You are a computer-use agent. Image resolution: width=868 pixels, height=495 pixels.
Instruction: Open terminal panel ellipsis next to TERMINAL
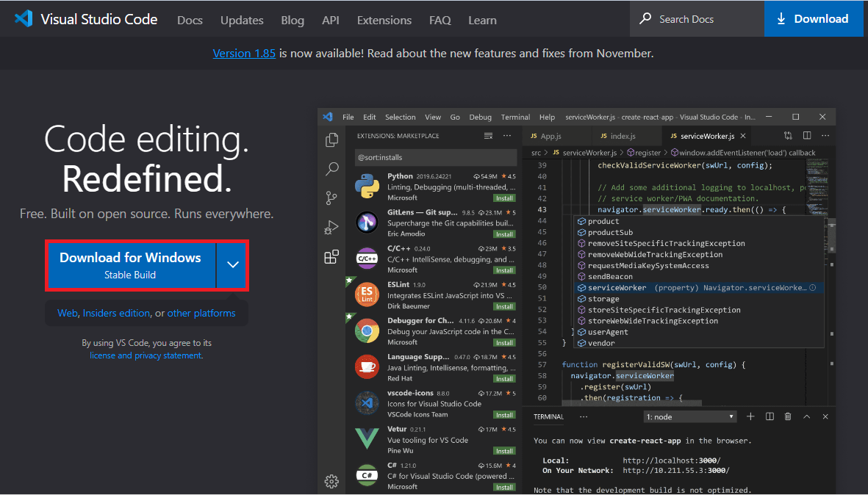tap(584, 417)
